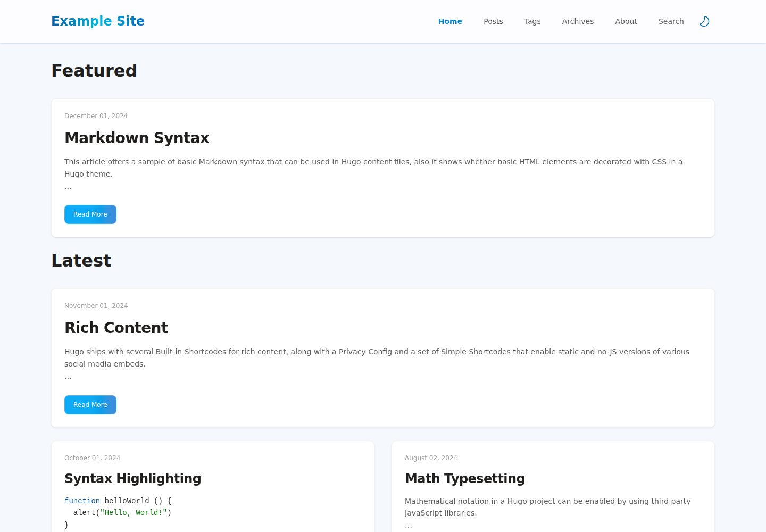
Task: Click Read More under Markdown Syntax
Action: (90, 214)
